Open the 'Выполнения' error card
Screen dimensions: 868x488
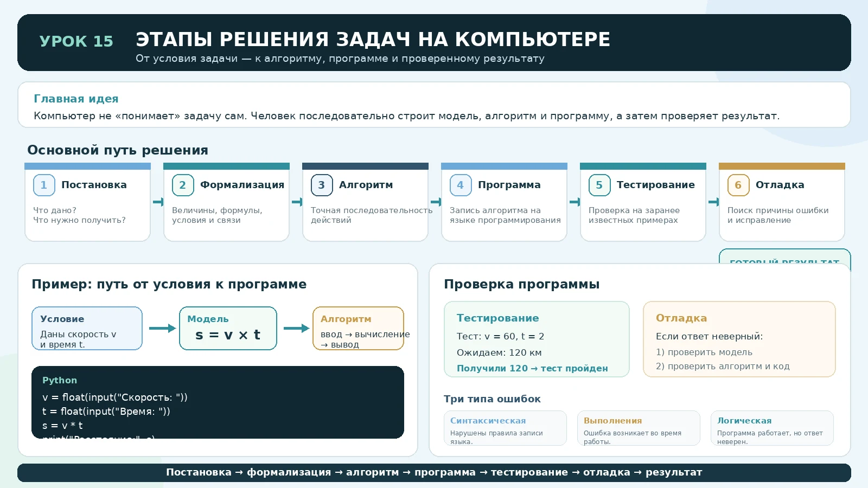[639, 428]
